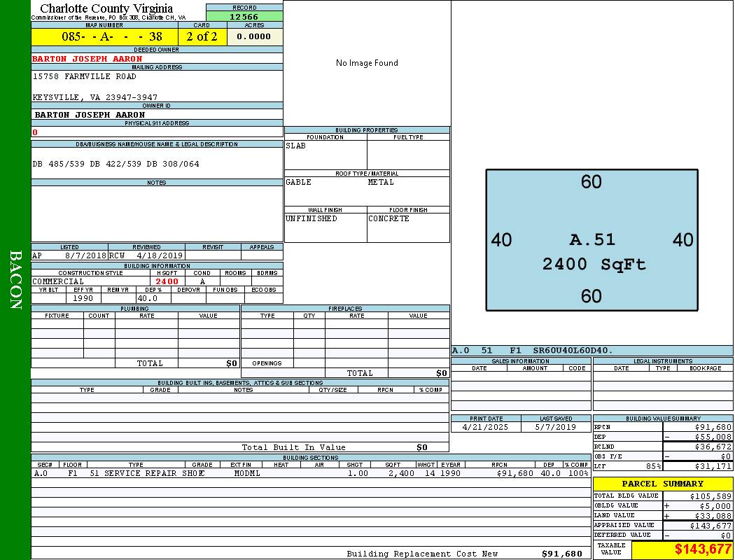The image size is (735, 560).
Task: Click the CONCRETE floor finish value
Action: pyautogui.click(x=407, y=226)
